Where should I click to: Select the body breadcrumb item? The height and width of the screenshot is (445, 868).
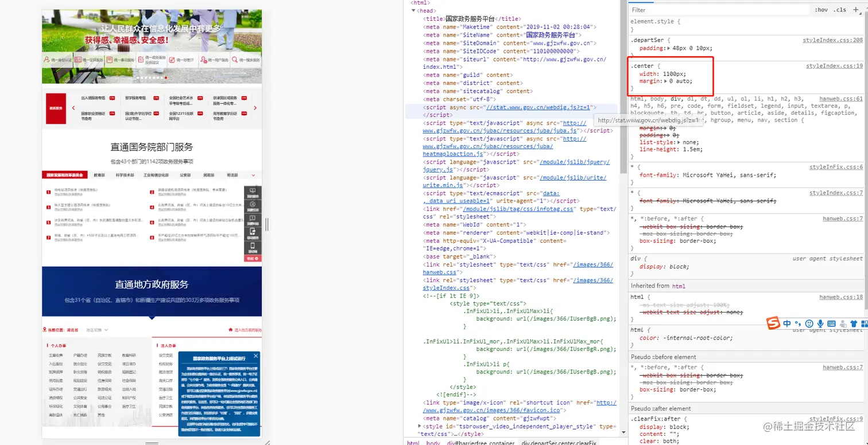coord(433,443)
